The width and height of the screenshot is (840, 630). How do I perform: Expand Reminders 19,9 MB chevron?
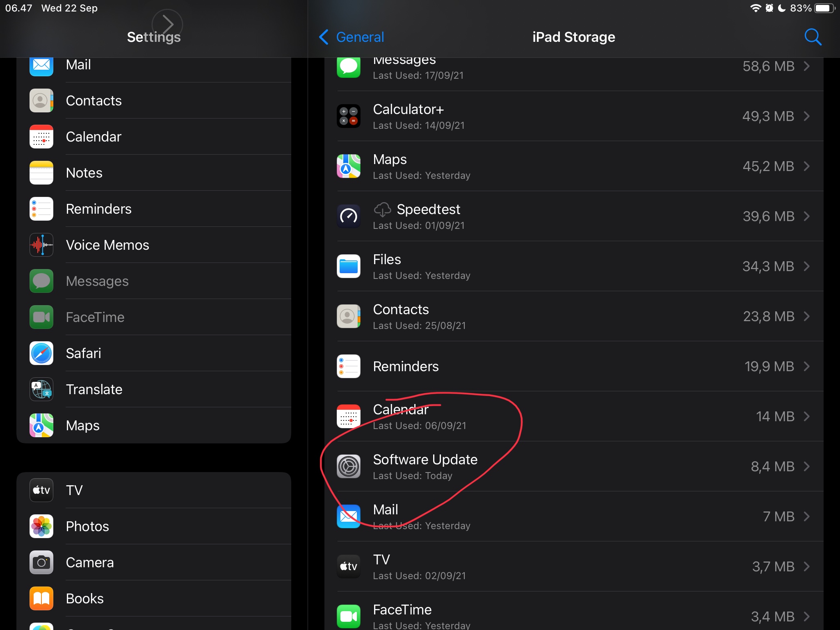[807, 366]
